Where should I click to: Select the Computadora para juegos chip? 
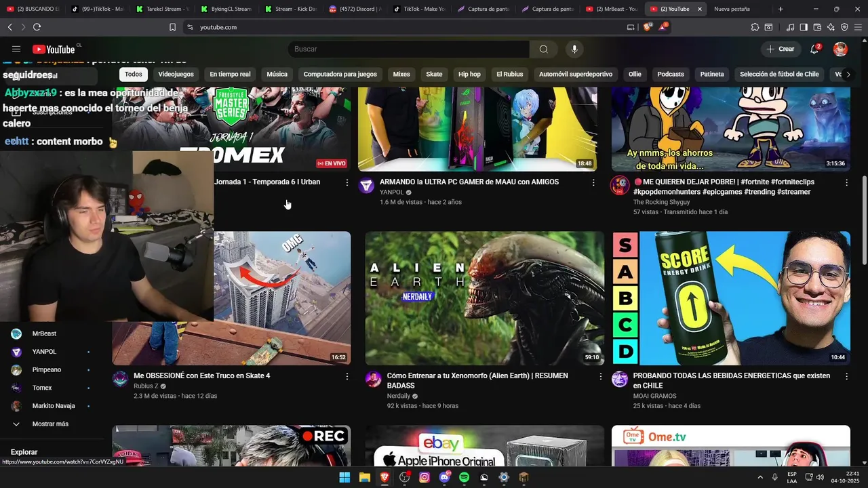[340, 74]
